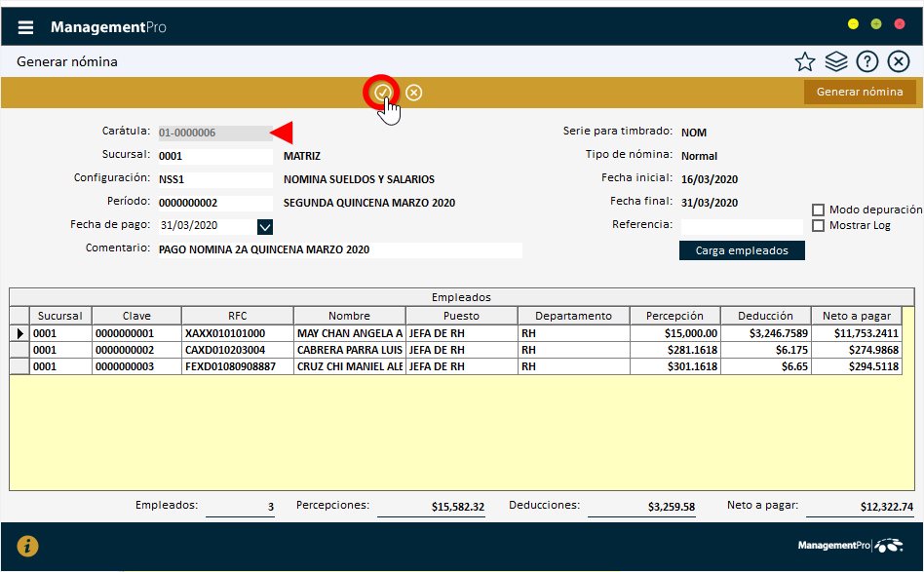The image size is (924, 572).
Task: Select row selector of MAY CHAN ANGELA
Action: coord(19,333)
